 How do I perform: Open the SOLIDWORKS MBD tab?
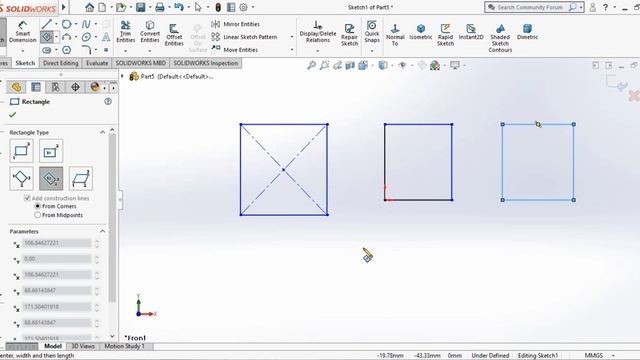click(x=140, y=63)
